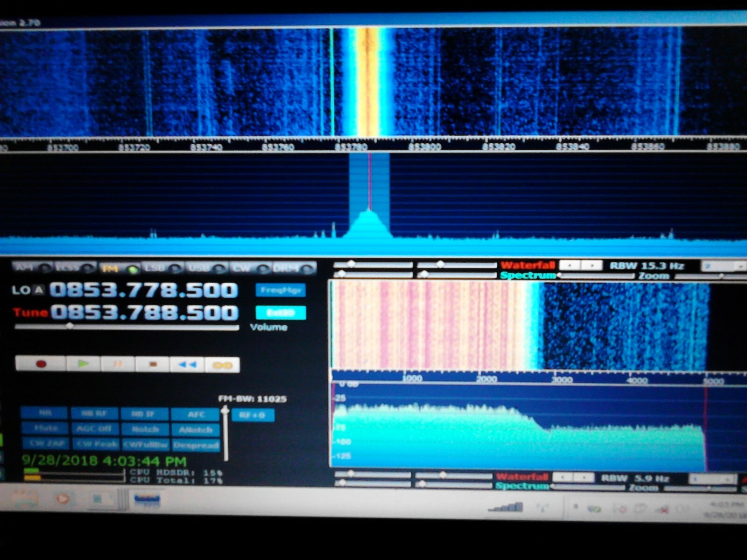
Task: Pause playback using the Pause icon
Action: [x=119, y=364]
